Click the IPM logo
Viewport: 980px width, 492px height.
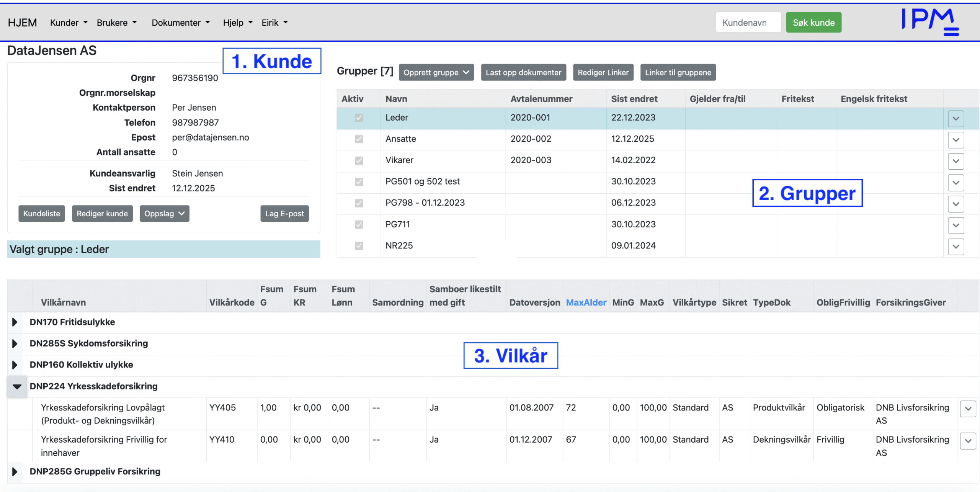coord(930,21)
